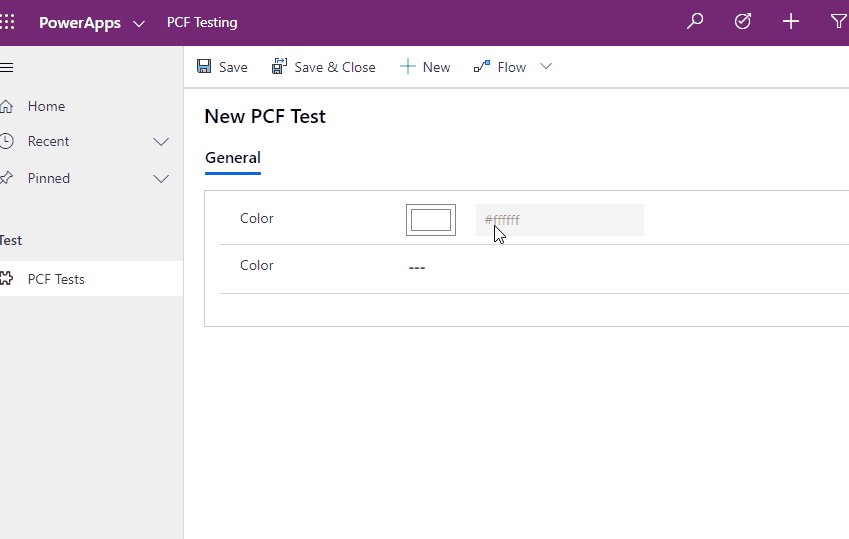Expand the Pinned section chevron
This screenshot has height=539, width=849.
coord(161,179)
